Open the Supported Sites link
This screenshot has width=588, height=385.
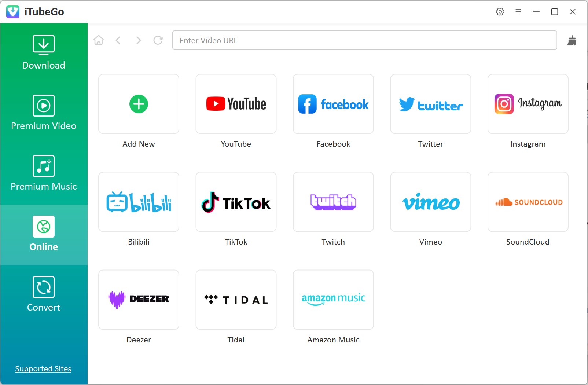tap(43, 369)
